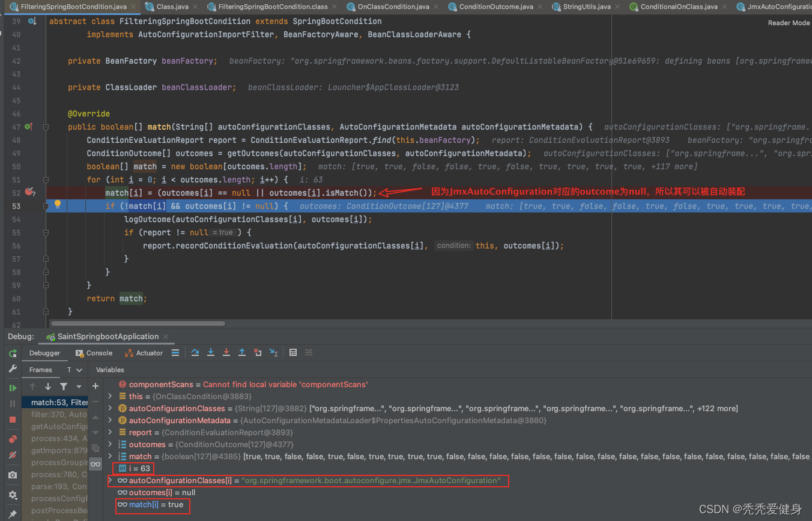This screenshot has width=812, height=521.
Task: Add a new watch with plus button
Action: 95,386
